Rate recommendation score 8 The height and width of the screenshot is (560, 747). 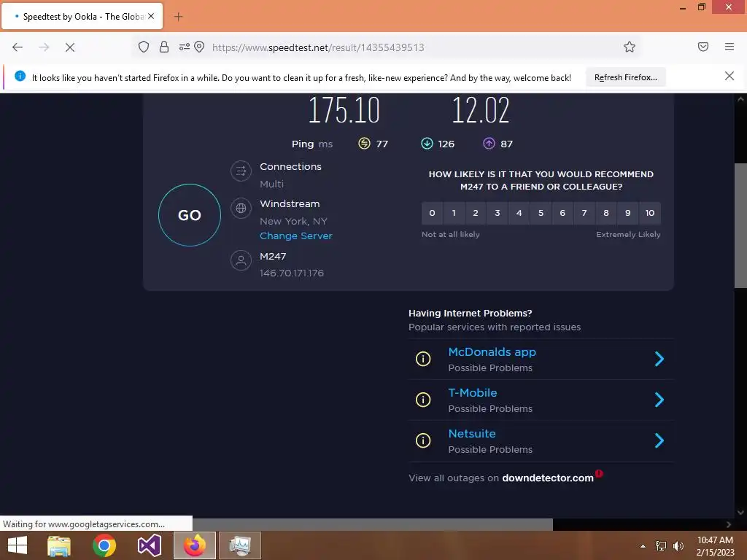point(606,213)
